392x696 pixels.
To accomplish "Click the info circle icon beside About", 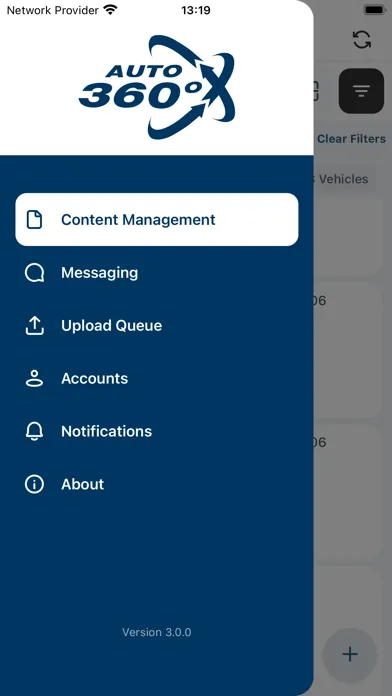I will tap(34, 484).
